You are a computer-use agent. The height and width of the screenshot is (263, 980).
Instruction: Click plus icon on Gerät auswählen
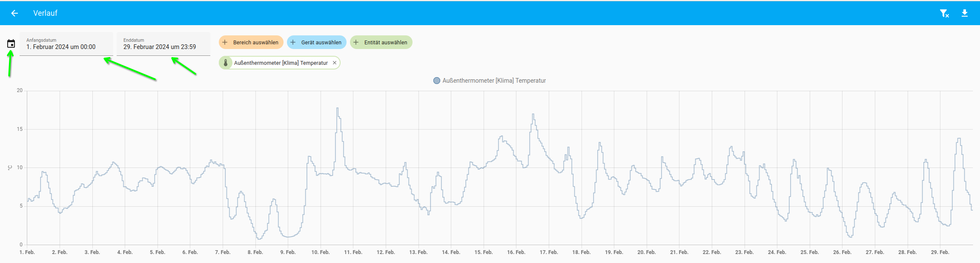click(x=293, y=42)
